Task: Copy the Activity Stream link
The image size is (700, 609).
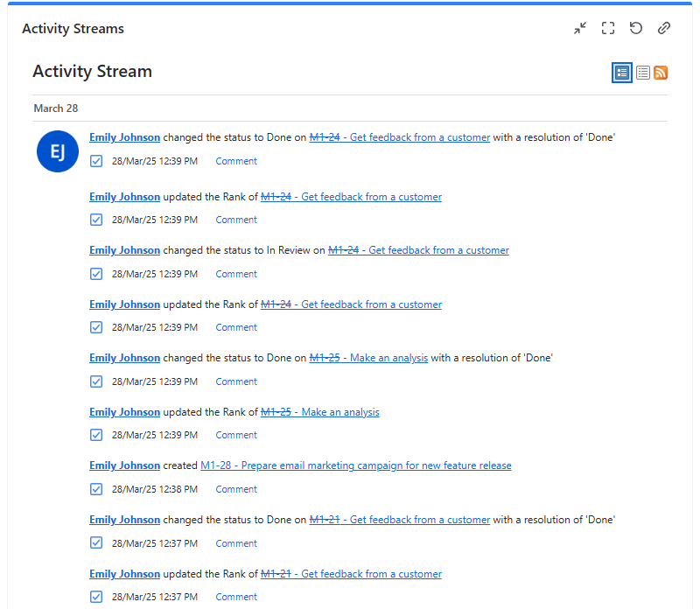Action: [664, 28]
